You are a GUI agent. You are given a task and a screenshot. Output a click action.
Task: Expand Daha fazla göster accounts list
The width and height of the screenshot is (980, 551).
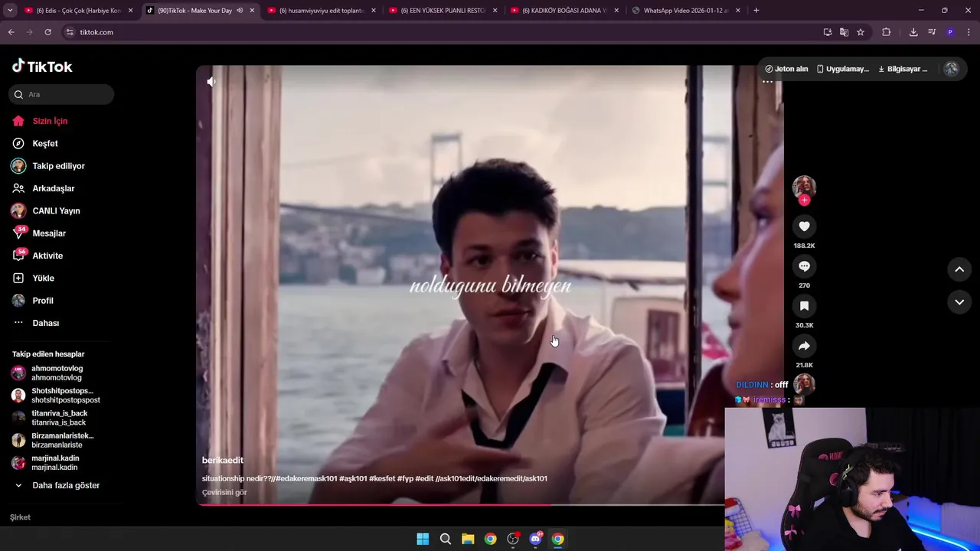coord(57,485)
